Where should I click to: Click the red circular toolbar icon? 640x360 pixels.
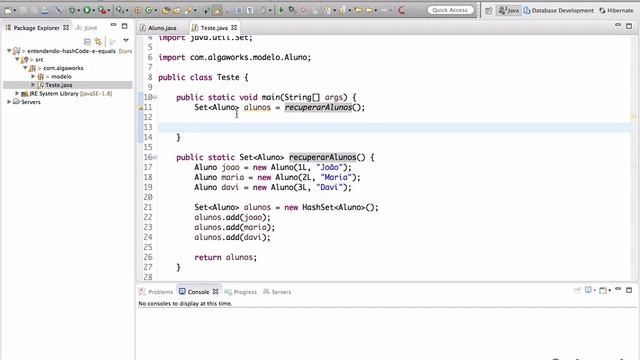coord(303,10)
